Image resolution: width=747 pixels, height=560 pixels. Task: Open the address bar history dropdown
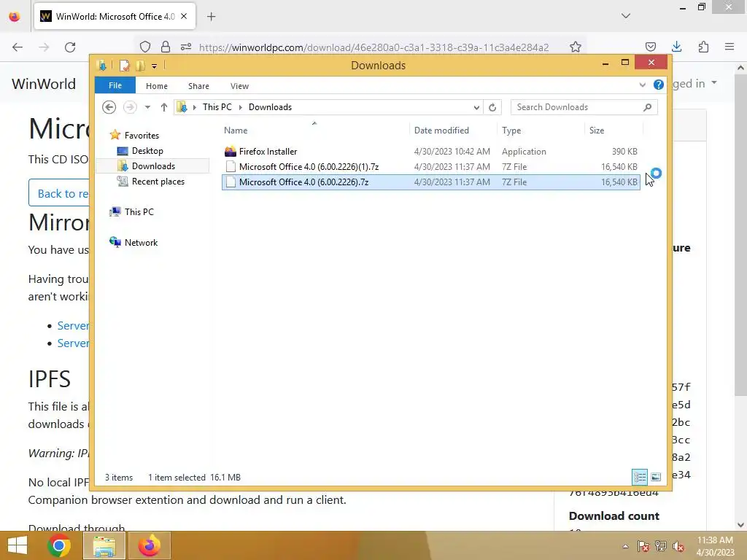pos(476,107)
